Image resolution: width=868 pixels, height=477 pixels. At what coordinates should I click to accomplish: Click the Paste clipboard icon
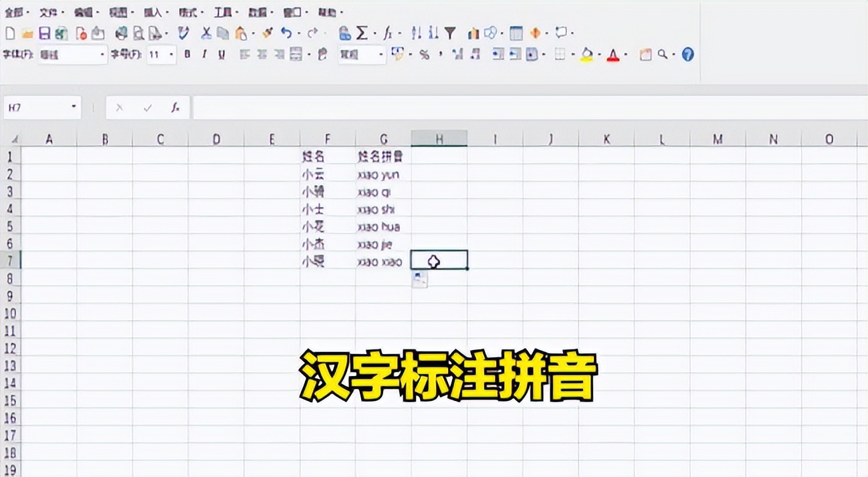point(241,33)
